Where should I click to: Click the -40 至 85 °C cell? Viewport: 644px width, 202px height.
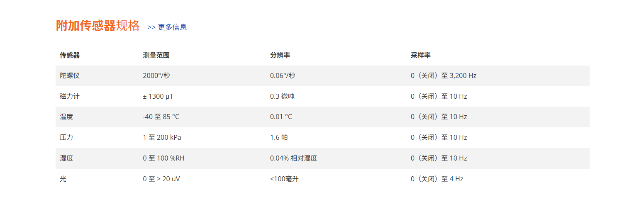click(x=161, y=117)
